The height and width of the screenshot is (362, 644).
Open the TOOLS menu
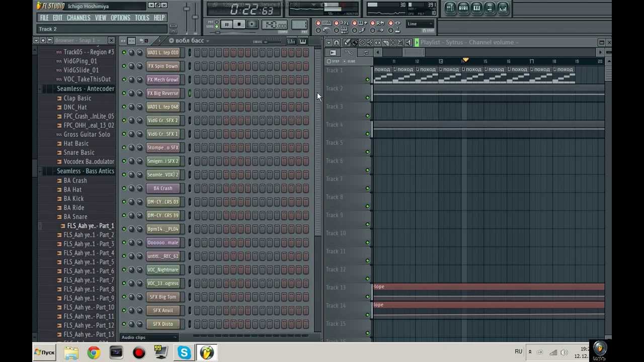[x=142, y=18]
